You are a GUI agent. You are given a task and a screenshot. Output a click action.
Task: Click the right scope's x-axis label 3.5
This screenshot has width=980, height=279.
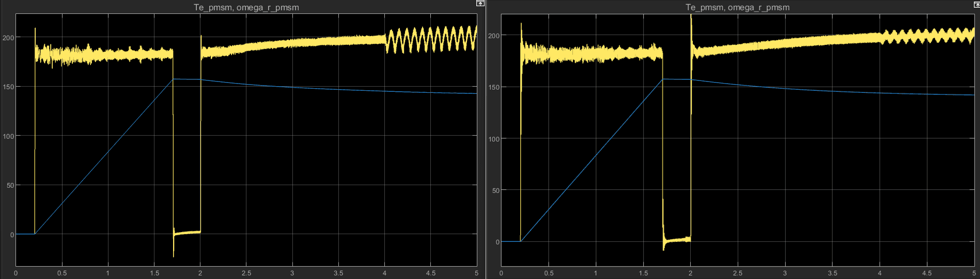point(832,273)
